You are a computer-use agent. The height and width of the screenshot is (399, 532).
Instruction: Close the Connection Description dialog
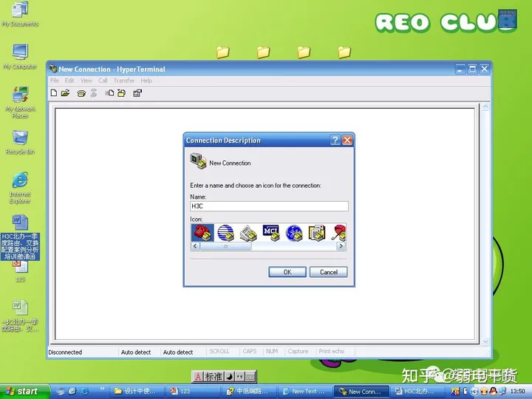(347, 140)
